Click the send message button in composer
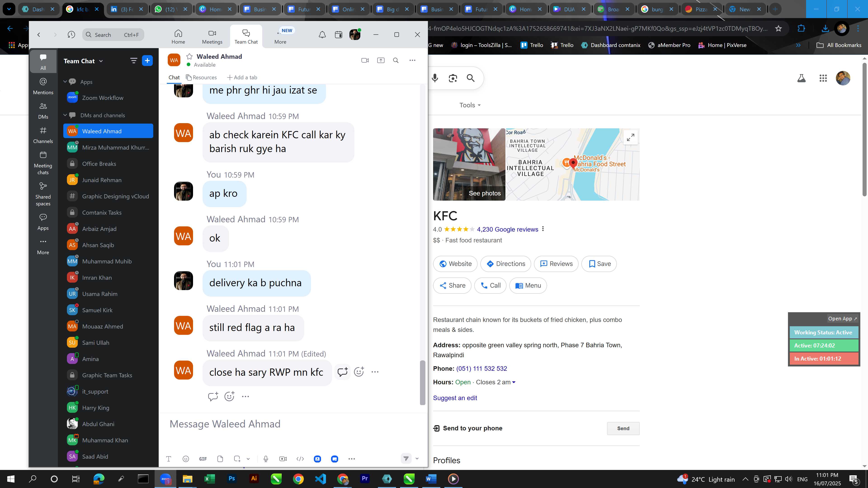The height and width of the screenshot is (488, 868). (x=406, y=458)
